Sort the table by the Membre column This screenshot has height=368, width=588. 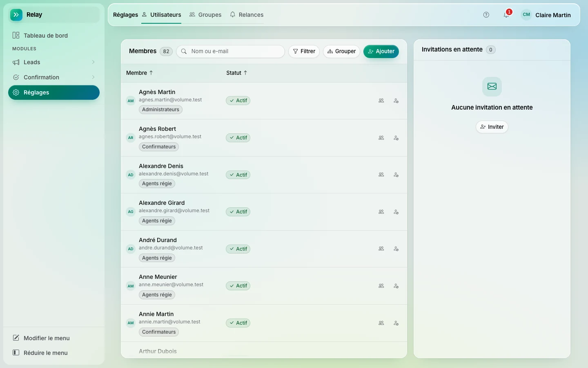click(x=140, y=73)
